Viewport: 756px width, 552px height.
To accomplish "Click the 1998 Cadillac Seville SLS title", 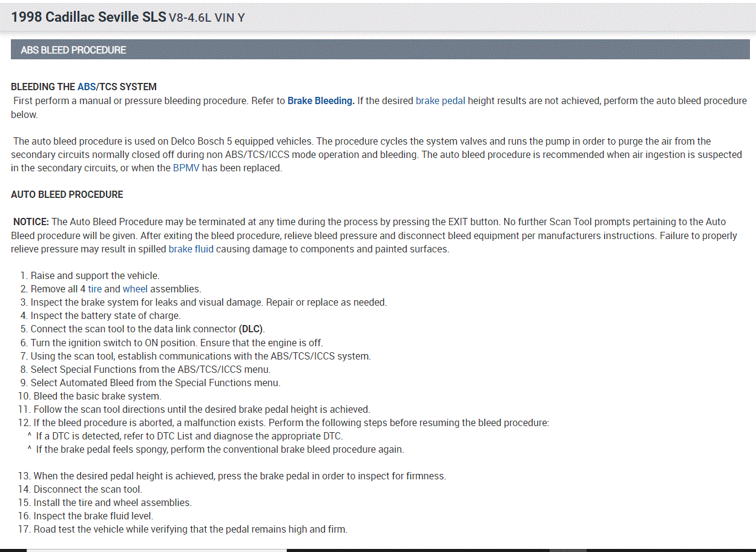I will (88, 18).
